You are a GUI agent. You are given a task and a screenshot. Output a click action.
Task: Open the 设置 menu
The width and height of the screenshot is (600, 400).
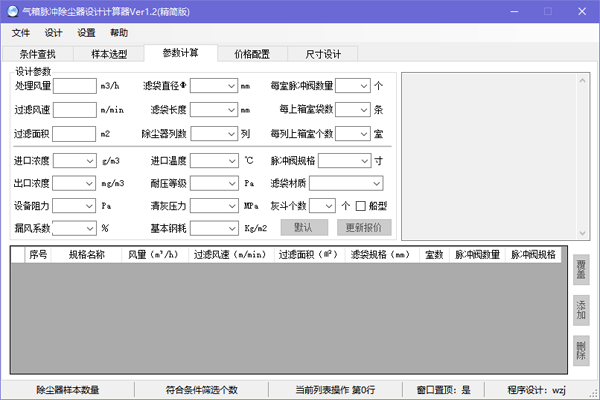(x=86, y=33)
